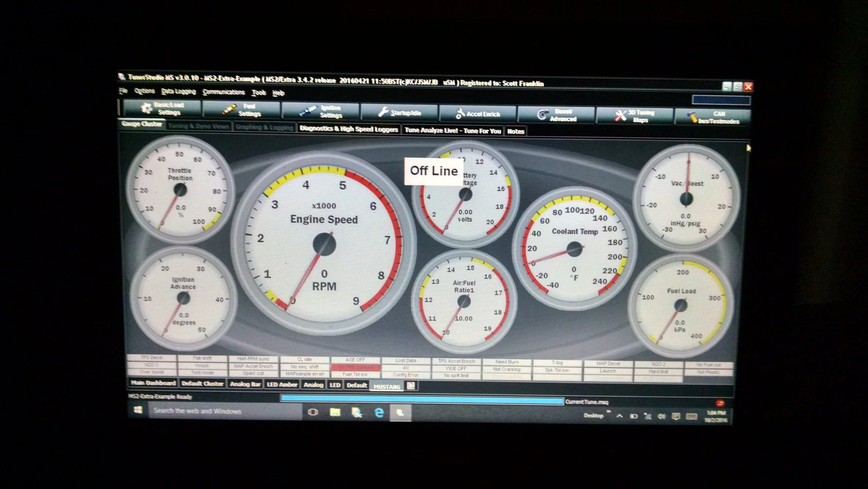Open the Options menu
This screenshot has width=868, height=489.
144,90
